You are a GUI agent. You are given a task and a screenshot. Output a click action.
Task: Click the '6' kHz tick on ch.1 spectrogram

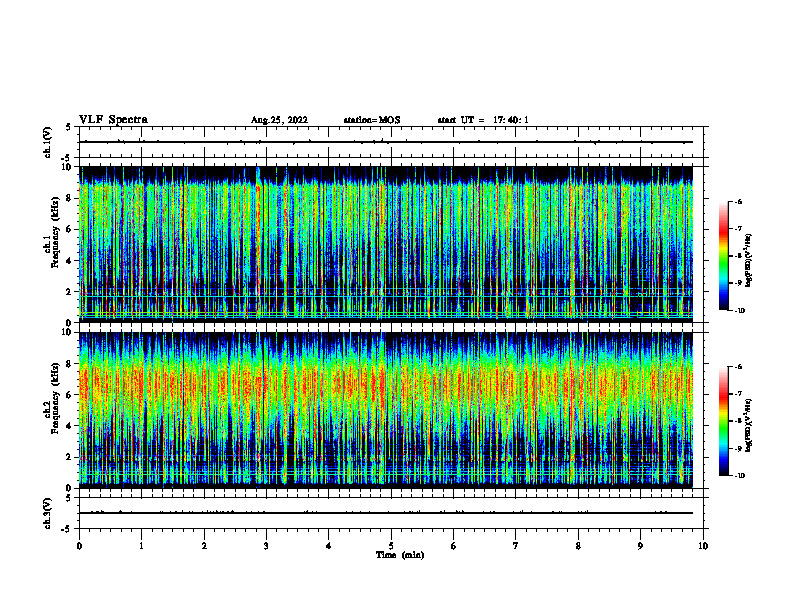pyautogui.click(x=69, y=230)
